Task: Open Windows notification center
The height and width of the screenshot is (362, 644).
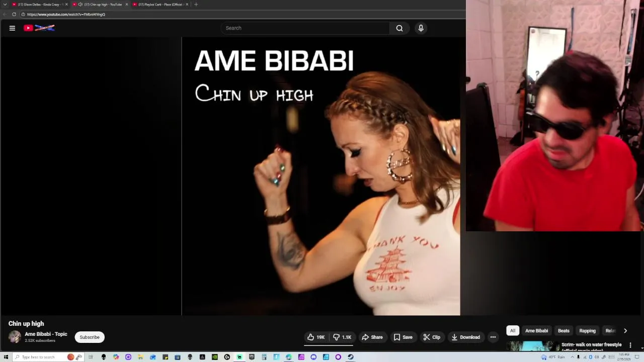Action: pos(637,357)
